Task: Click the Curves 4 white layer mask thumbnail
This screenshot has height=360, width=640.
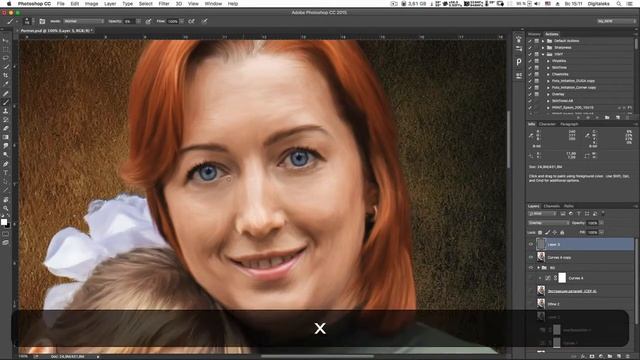Action: [562, 278]
